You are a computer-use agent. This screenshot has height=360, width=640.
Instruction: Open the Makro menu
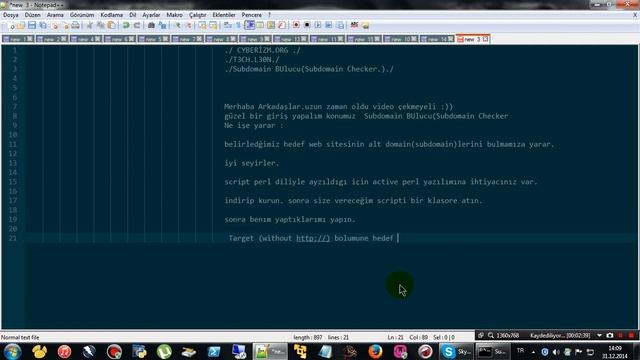[174, 15]
